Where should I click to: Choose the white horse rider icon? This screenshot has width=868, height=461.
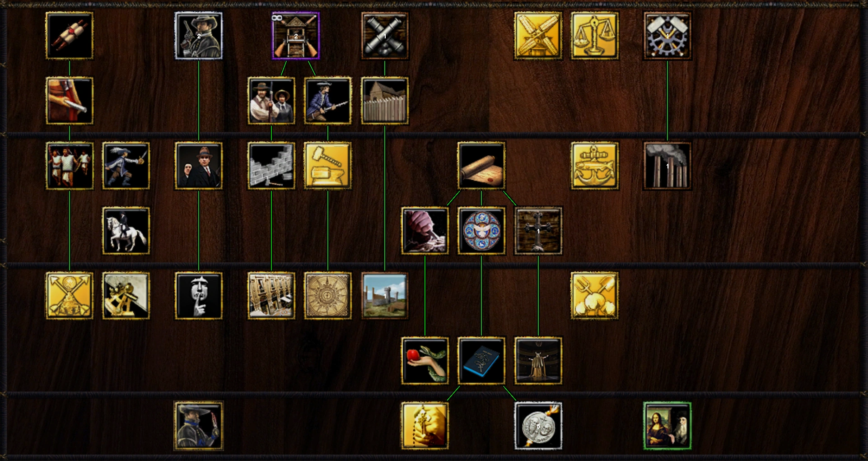126,231
